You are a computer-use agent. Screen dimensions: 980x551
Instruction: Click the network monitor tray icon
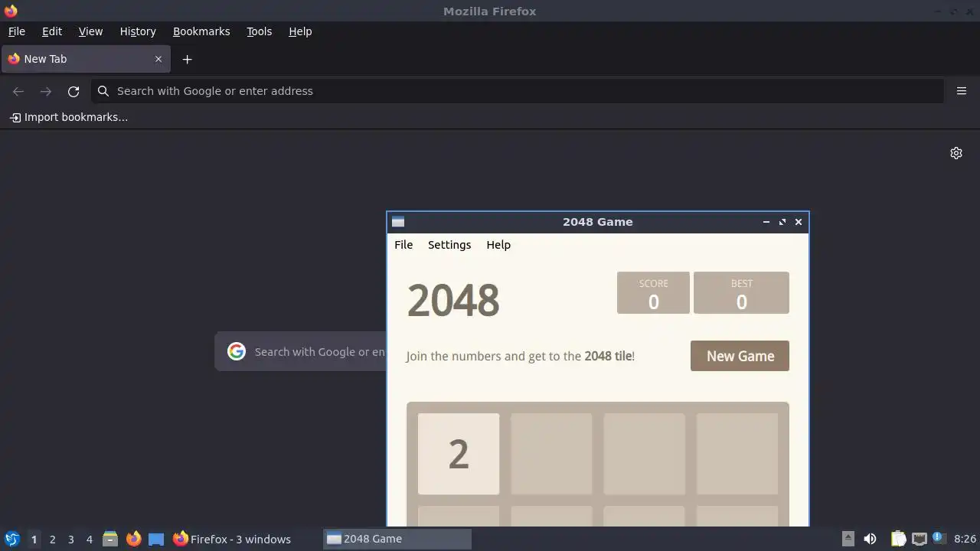(919, 539)
